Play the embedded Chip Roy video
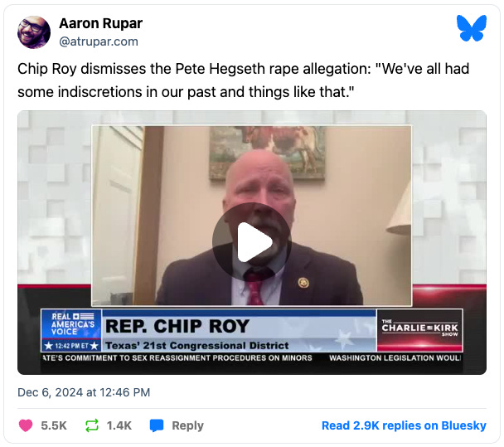 click(x=252, y=242)
